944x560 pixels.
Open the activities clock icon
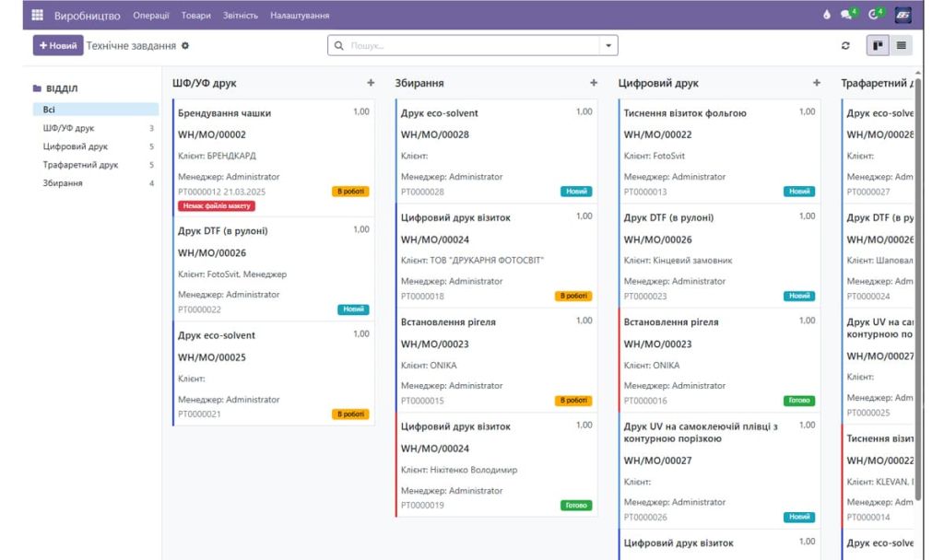coord(875,16)
